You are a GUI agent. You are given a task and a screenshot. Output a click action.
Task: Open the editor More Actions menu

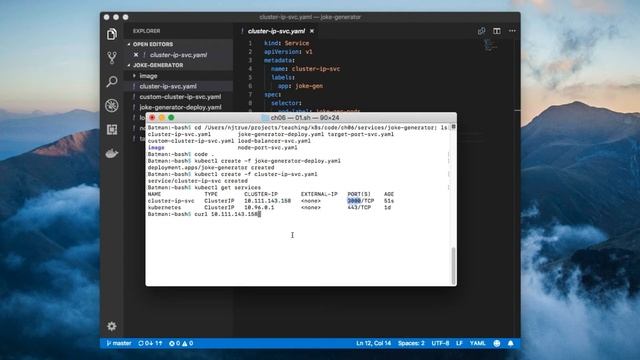pos(512,31)
